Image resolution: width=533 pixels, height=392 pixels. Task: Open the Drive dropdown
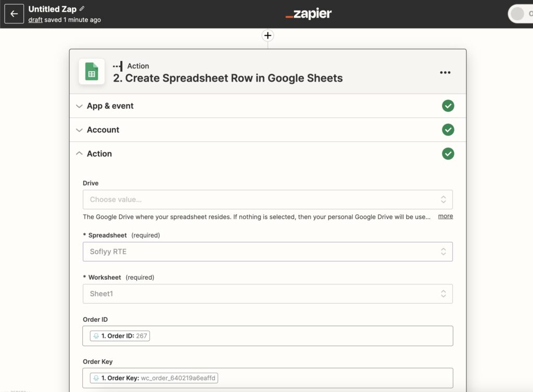(x=267, y=199)
